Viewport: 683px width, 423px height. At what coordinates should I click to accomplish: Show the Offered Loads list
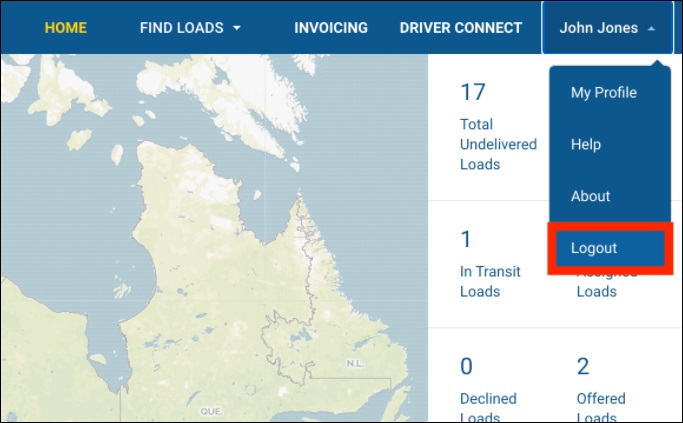601,408
